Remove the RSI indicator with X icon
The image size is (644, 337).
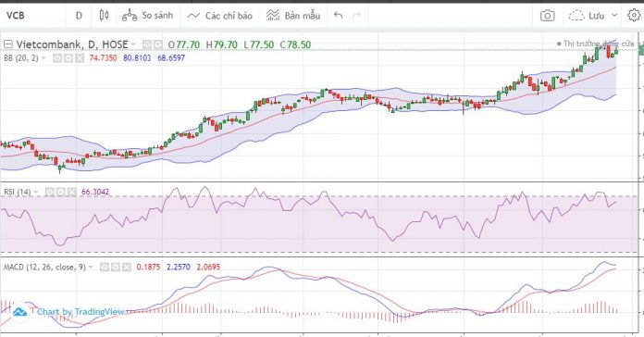72,192
